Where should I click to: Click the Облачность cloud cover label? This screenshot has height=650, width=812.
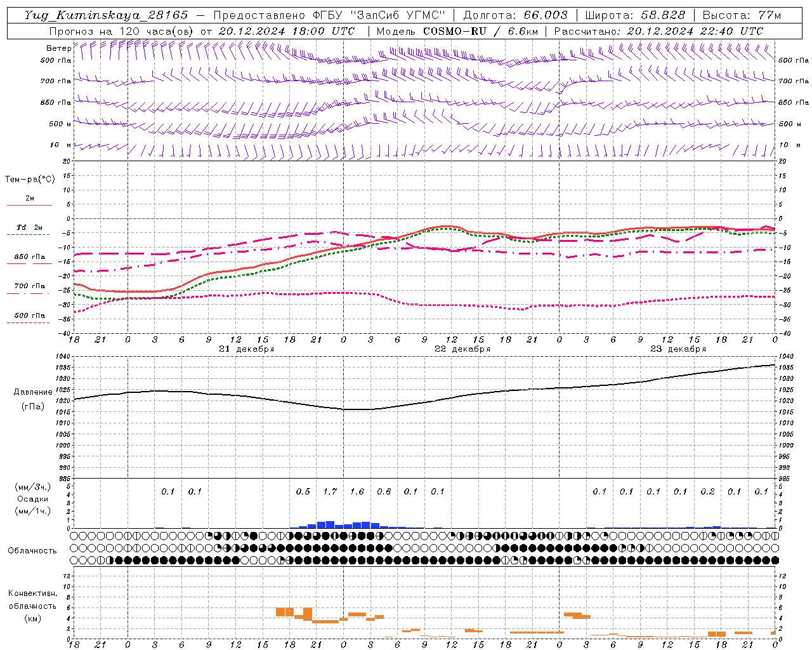tap(32, 550)
